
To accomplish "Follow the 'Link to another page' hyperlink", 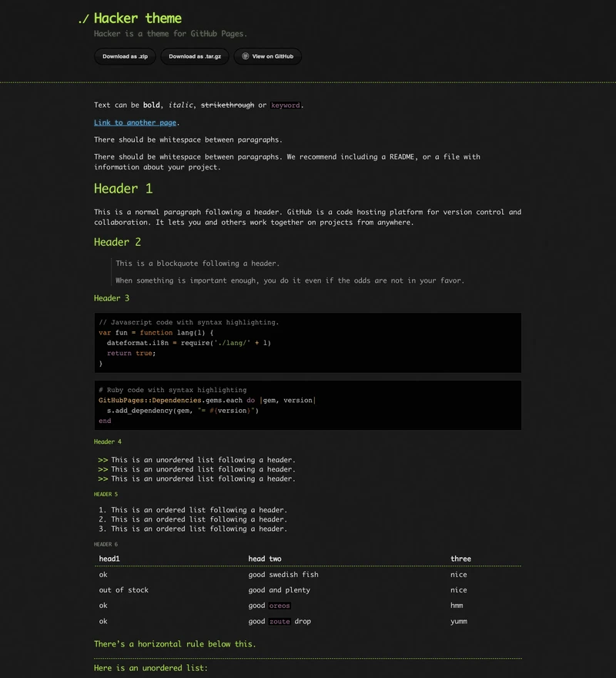I will click(x=135, y=123).
